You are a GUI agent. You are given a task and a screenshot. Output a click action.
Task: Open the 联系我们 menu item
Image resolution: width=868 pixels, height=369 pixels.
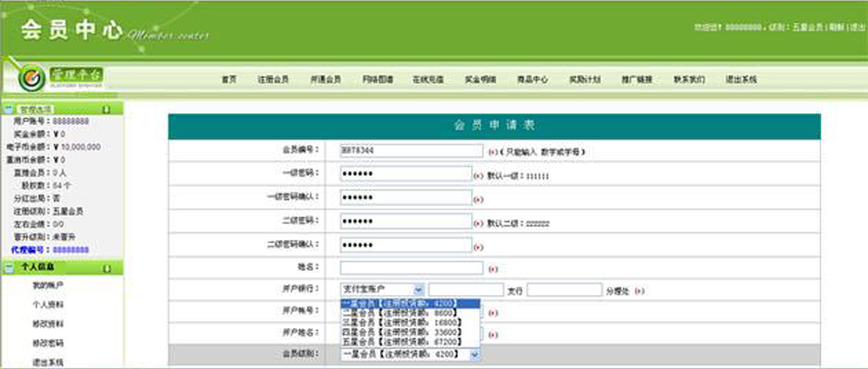tap(689, 80)
